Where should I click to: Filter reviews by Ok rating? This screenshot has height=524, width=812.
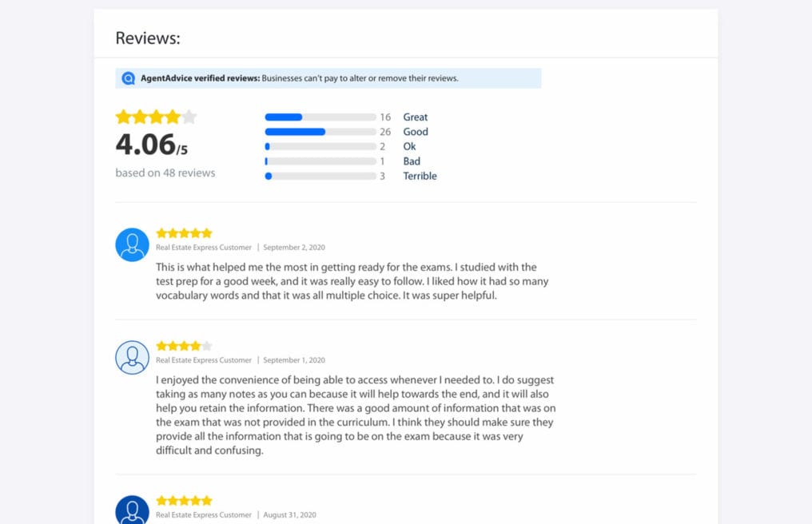(x=409, y=146)
